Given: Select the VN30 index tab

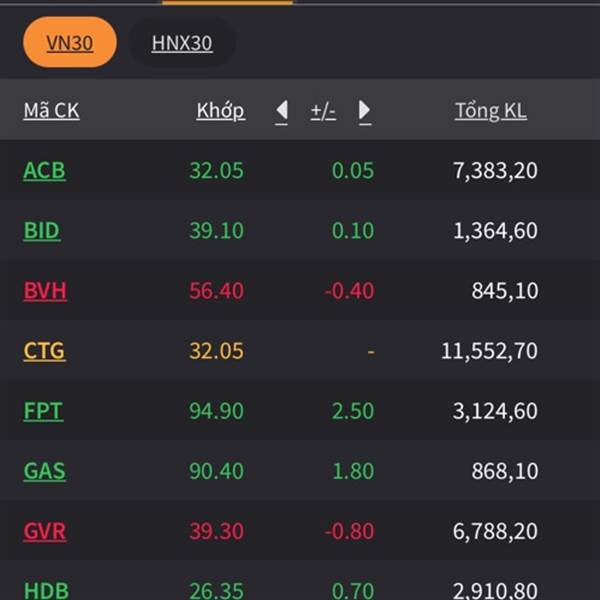Looking at the screenshot, I should (70, 42).
